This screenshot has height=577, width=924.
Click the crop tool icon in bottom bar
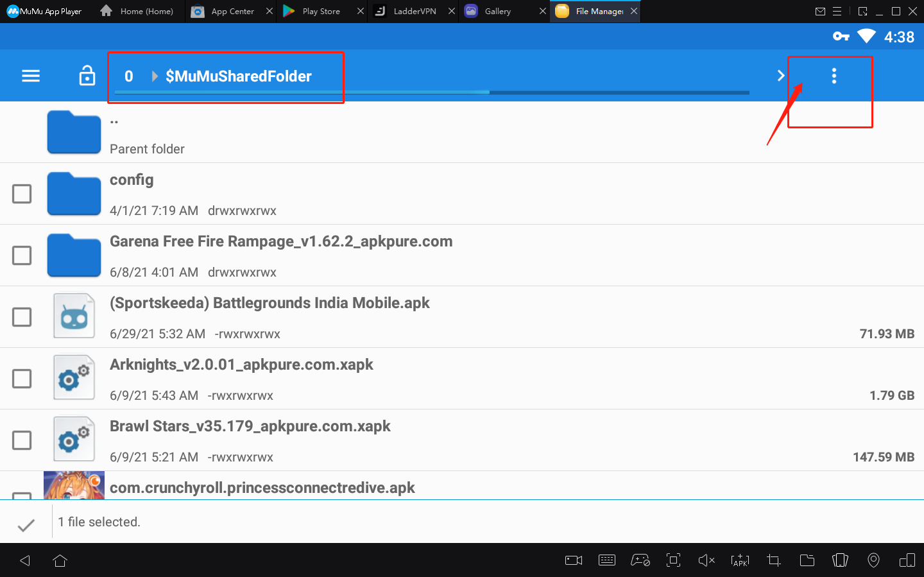[774, 560]
